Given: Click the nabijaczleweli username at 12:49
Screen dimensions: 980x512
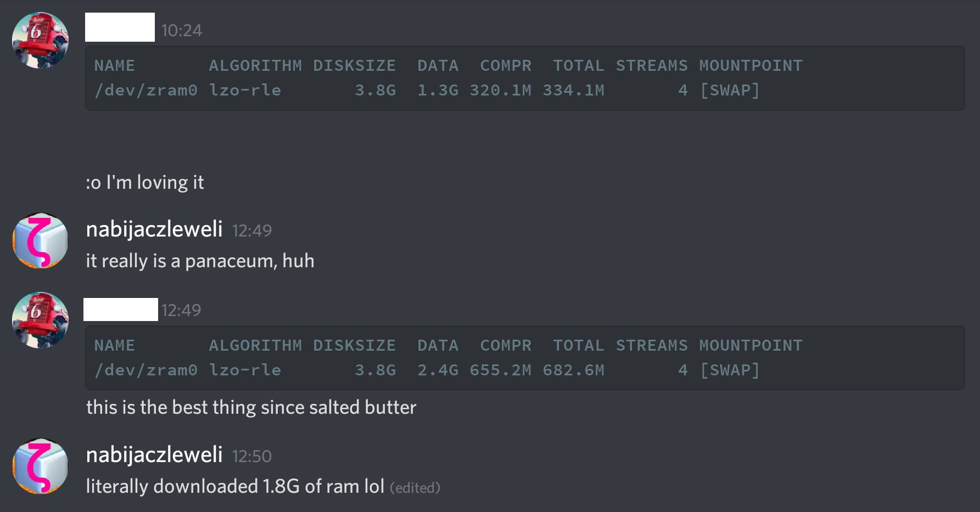Looking at the screenshot, I should (x=154, y=229).
